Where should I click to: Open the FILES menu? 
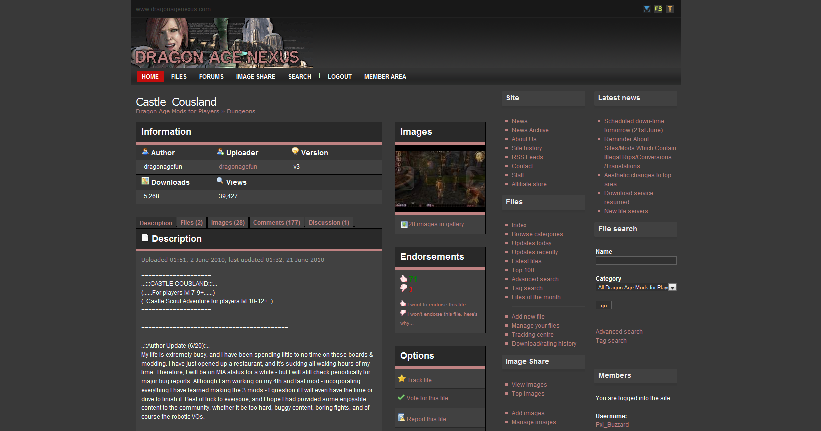(179, 76)
